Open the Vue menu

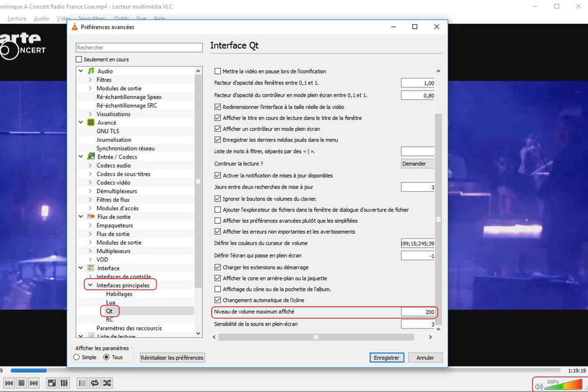tap(141, 19)
